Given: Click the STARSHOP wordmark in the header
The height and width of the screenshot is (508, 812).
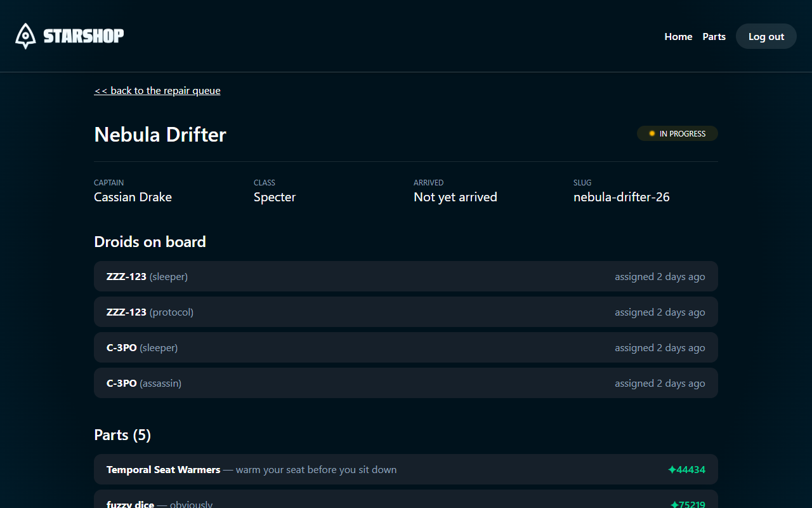Looking at the screenshot, I should pyautogui.click(x=84, y=36).
